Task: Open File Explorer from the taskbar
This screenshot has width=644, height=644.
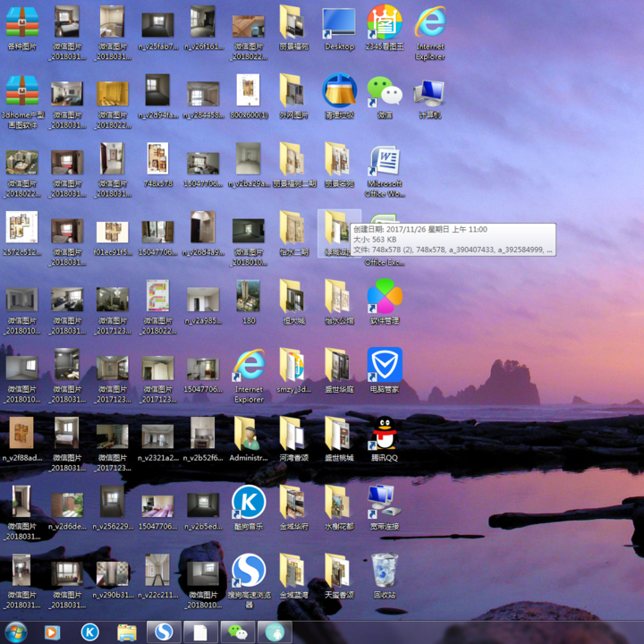Action: click(127, 632)
